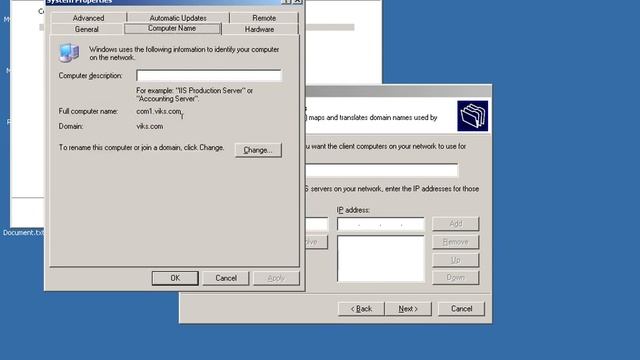This screenshot has width=640, height=360.
Task: Select the Computer Name tab
Action: (172, 29)
